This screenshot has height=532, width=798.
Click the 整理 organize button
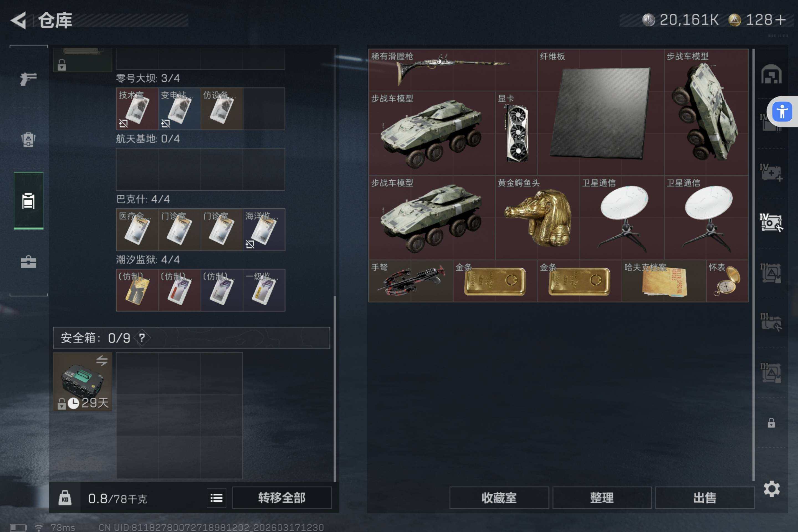pos(602,498)
